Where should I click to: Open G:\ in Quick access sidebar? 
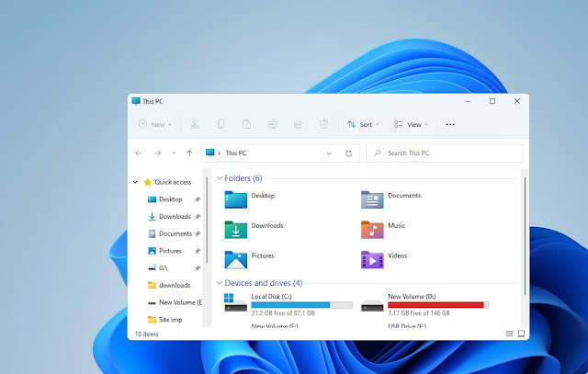164,267
